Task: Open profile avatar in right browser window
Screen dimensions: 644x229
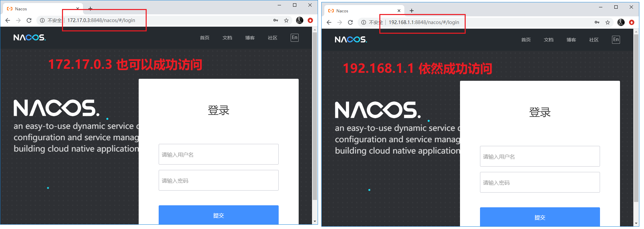Action: tap(621, 22)
